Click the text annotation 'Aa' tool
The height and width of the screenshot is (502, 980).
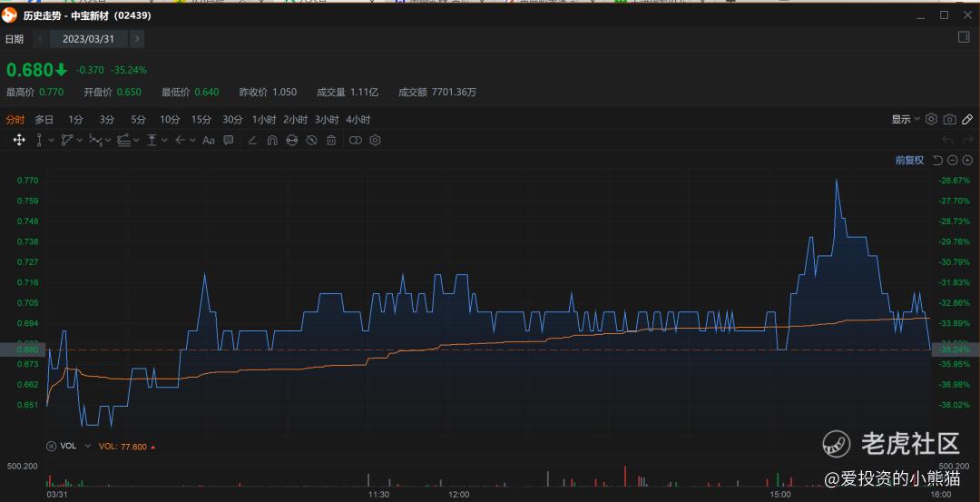(209, 140)
